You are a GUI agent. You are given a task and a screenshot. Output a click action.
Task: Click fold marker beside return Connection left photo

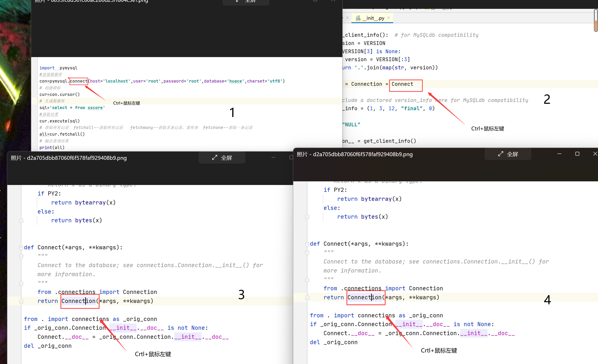click(21, 301)
